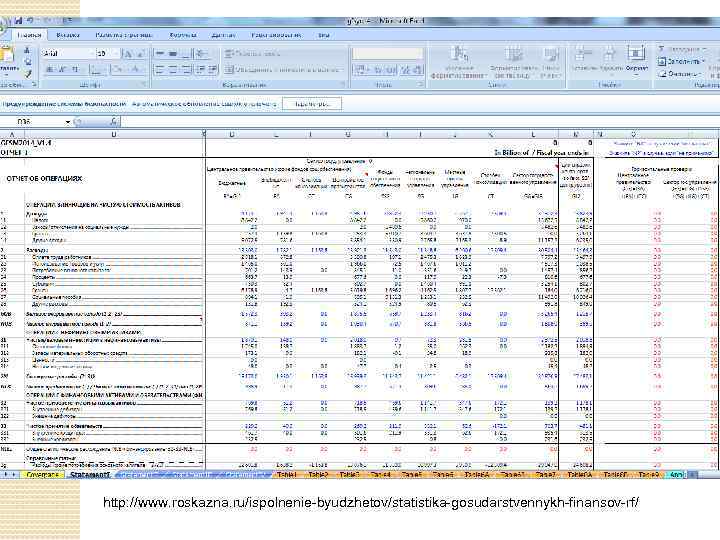Open the Fill Color dropdown in font group
This screenshot has height=540, width=720.
tap(119, 70)
